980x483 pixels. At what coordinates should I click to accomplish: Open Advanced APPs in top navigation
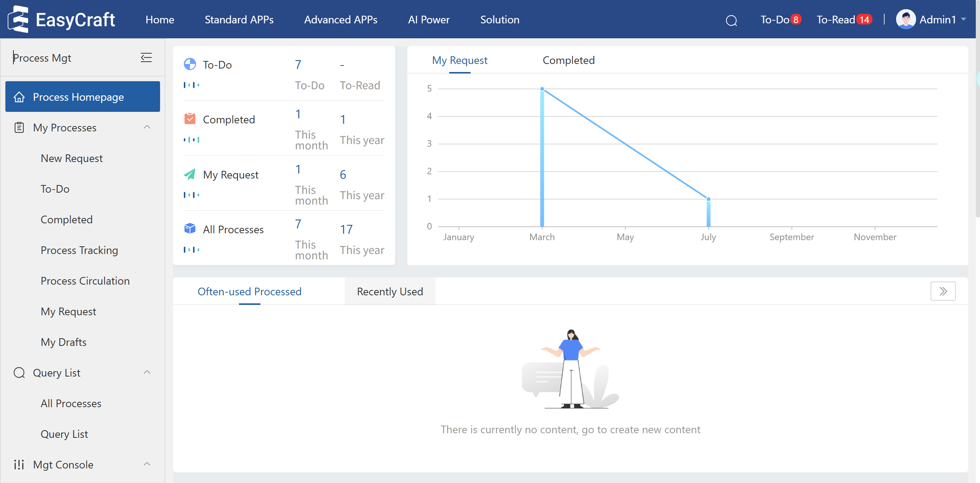click(340, 20)
